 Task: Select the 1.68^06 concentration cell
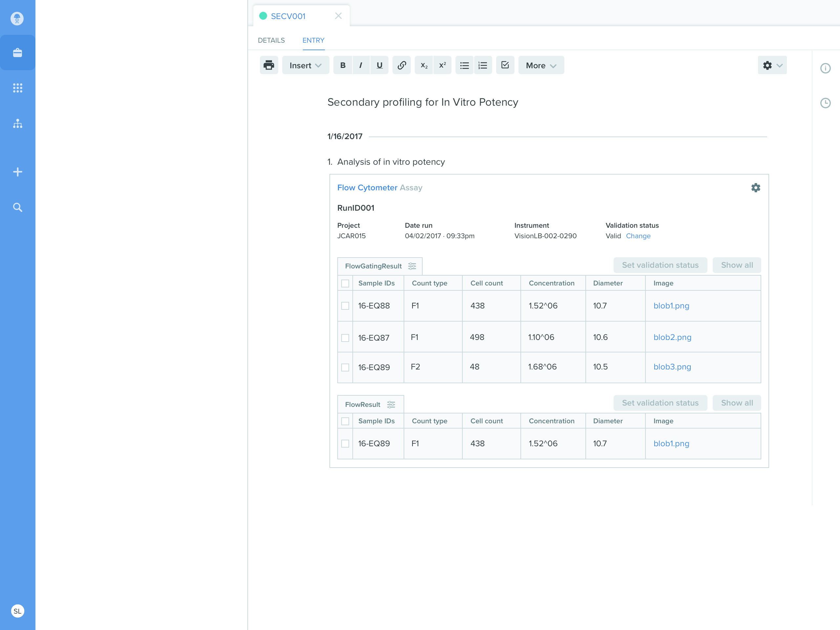[x=553, y=367]
